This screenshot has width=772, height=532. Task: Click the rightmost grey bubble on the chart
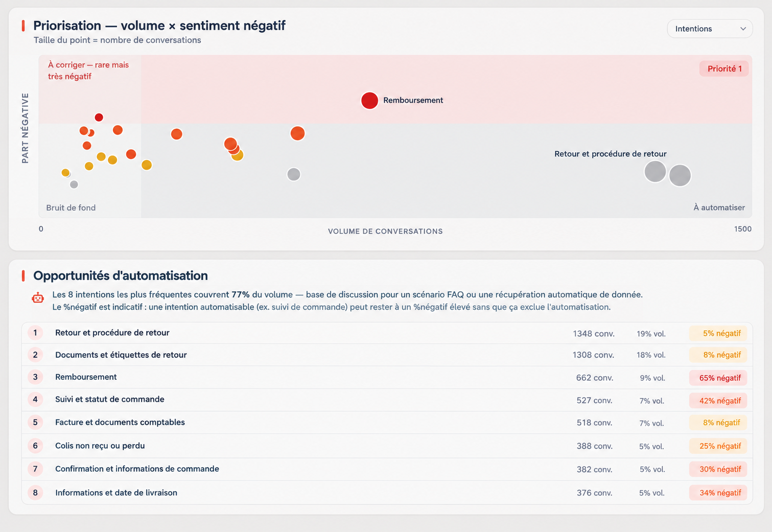point(680,175)
